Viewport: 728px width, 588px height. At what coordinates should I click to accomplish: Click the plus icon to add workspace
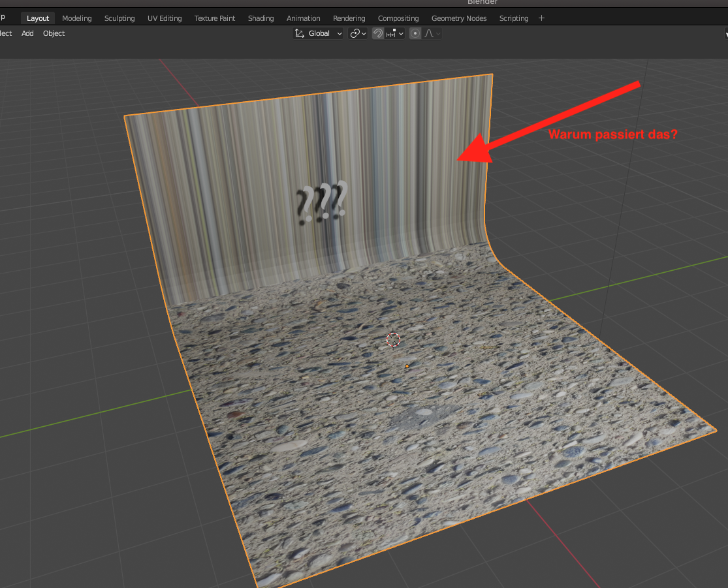[541, 18]
